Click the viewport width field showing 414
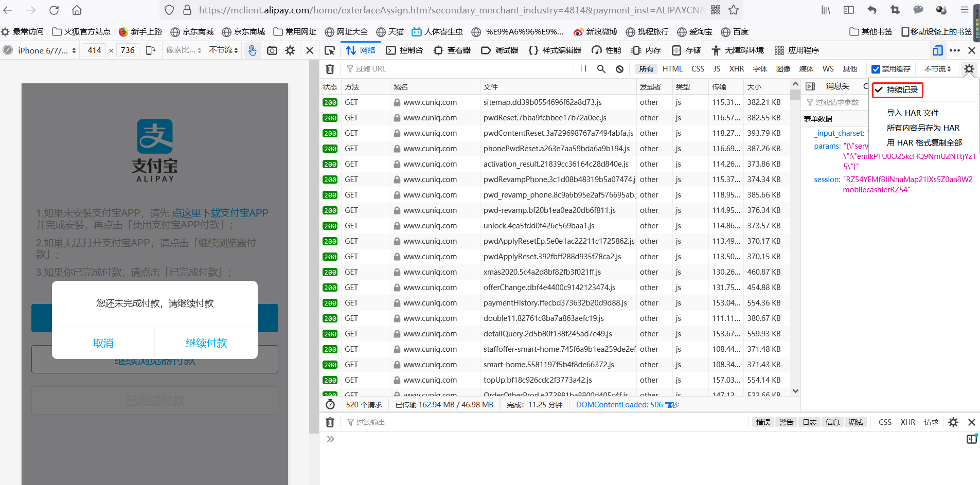The width and height of the screenshot is (980, 485). point(94,50)
